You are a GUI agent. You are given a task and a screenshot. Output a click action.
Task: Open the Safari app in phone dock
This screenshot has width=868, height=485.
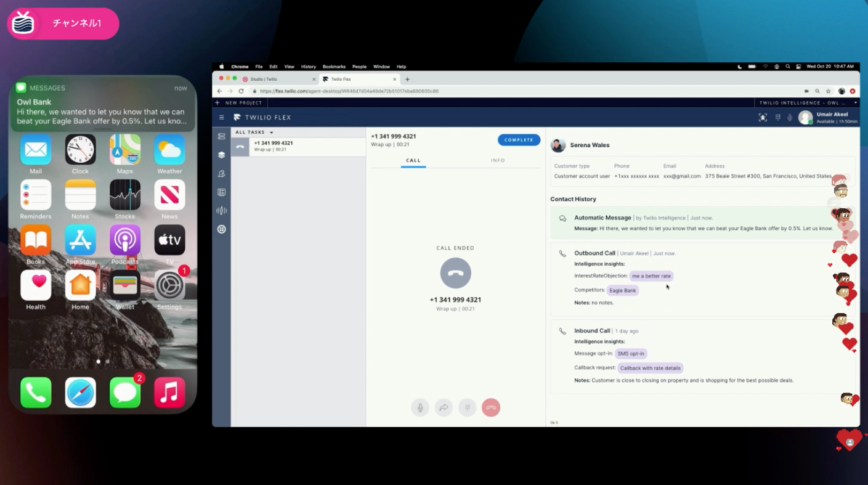(81, 393)
